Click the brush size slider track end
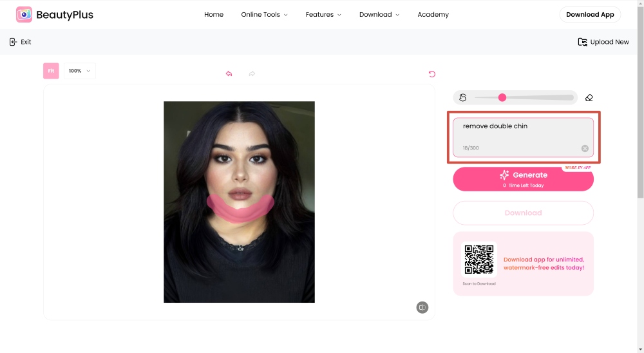 571,97
